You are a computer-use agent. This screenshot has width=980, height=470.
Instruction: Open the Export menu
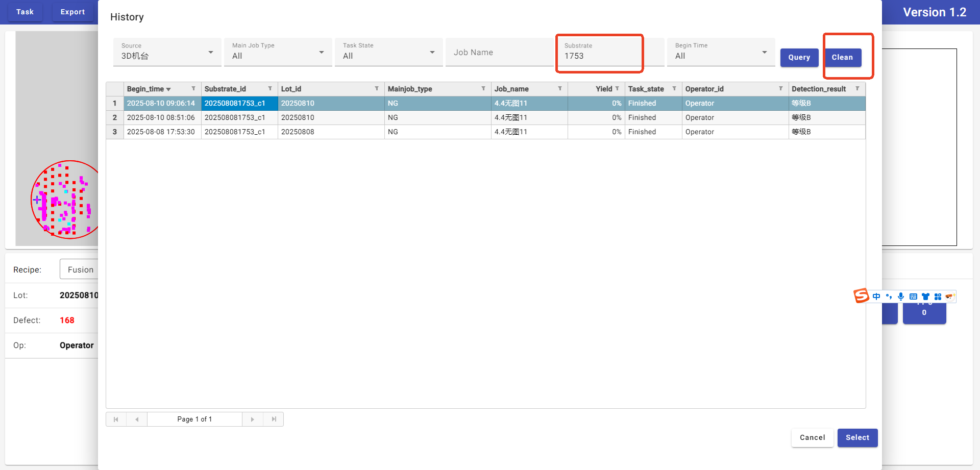[x=72, y=12]
